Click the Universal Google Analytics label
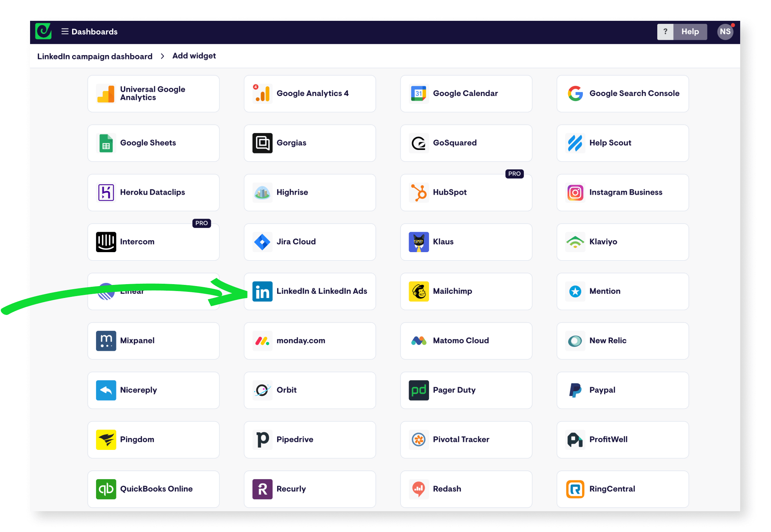 pyautogui.click(x=153, y=93)
